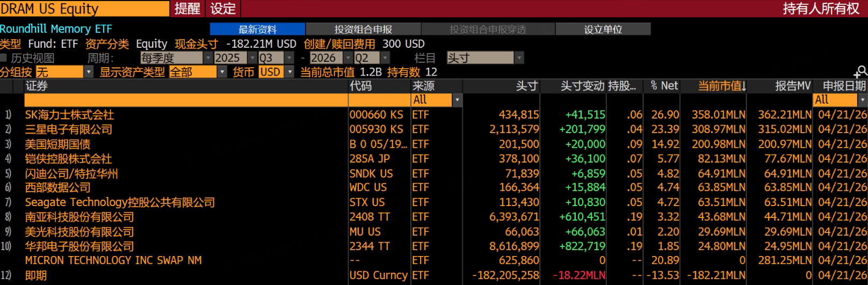This screenshot has width=868, height=285.
Task: Click the USD Curncy code
Action: click(378, 275)
